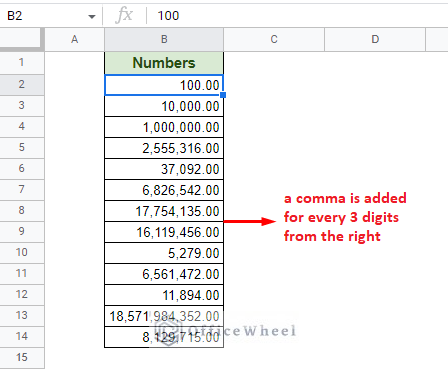Click the blue fill handle of B2
This screenshot has width=448, height=369.
(223, 95)
